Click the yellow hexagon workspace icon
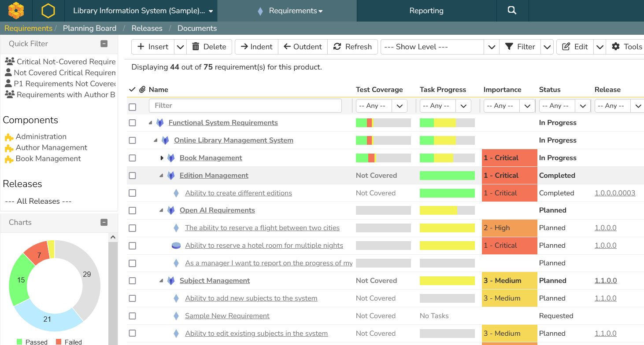The image size is (644, 345). (48, 11)
